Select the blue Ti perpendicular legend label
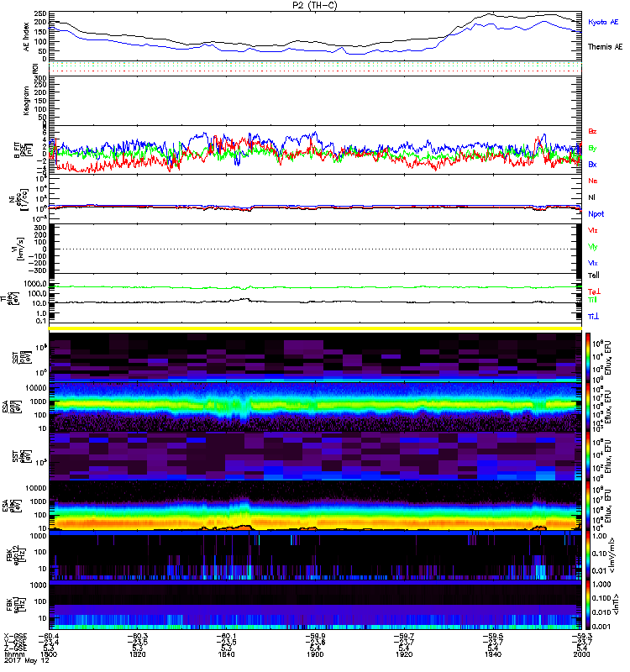This screenshot has width=630, height=672. coord(593,317)
